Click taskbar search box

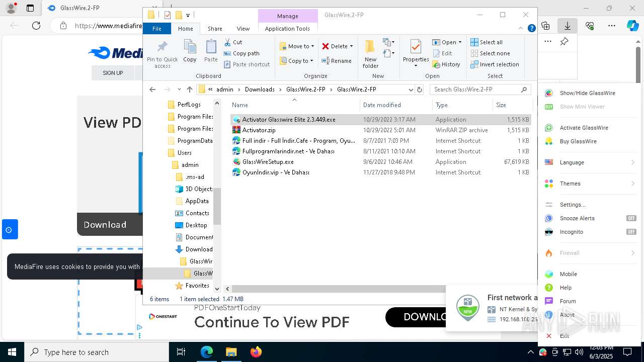tap(97, 352)
